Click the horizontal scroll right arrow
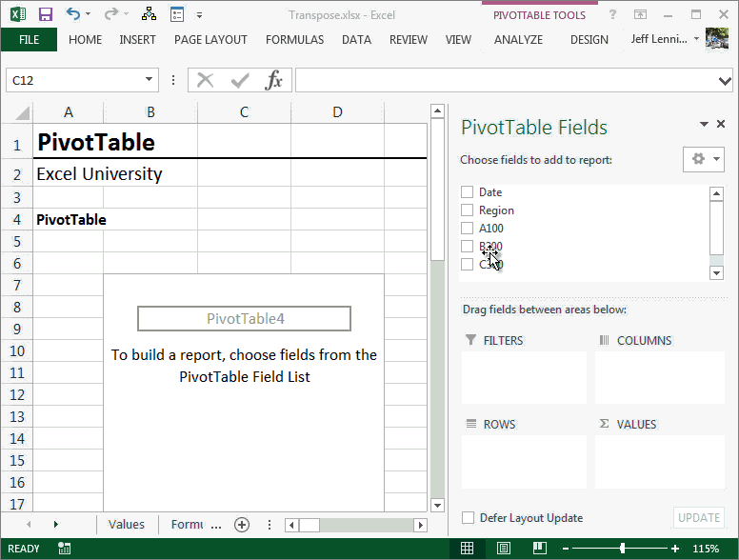Image resolution: width=739 pixels, height=560 pixels. (x=420, y=525)
